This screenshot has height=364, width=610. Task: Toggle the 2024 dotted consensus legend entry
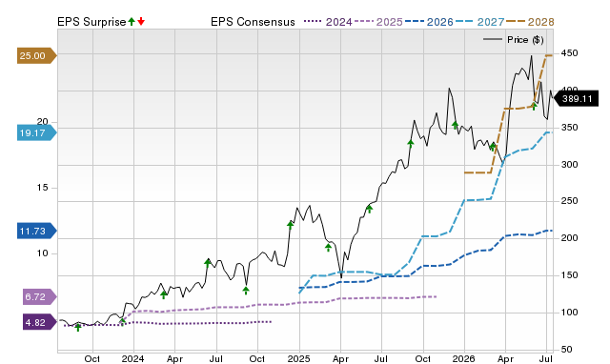point(328,22)
